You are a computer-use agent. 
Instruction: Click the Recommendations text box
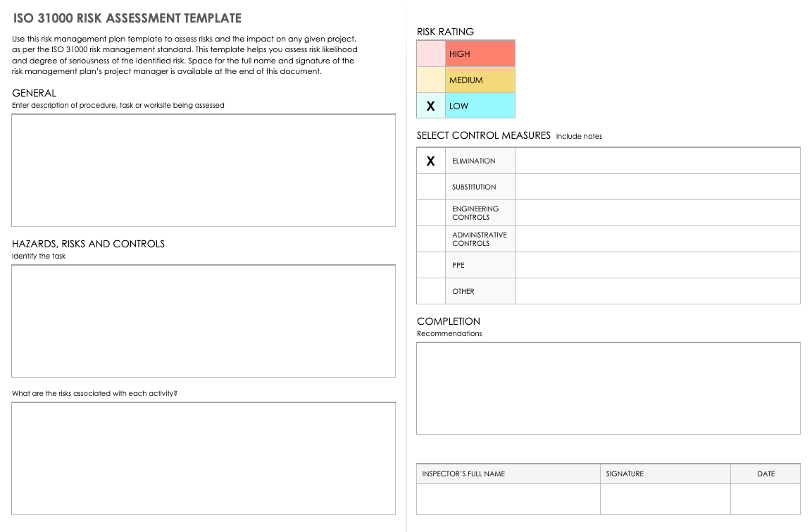click(x=608, y=388)
